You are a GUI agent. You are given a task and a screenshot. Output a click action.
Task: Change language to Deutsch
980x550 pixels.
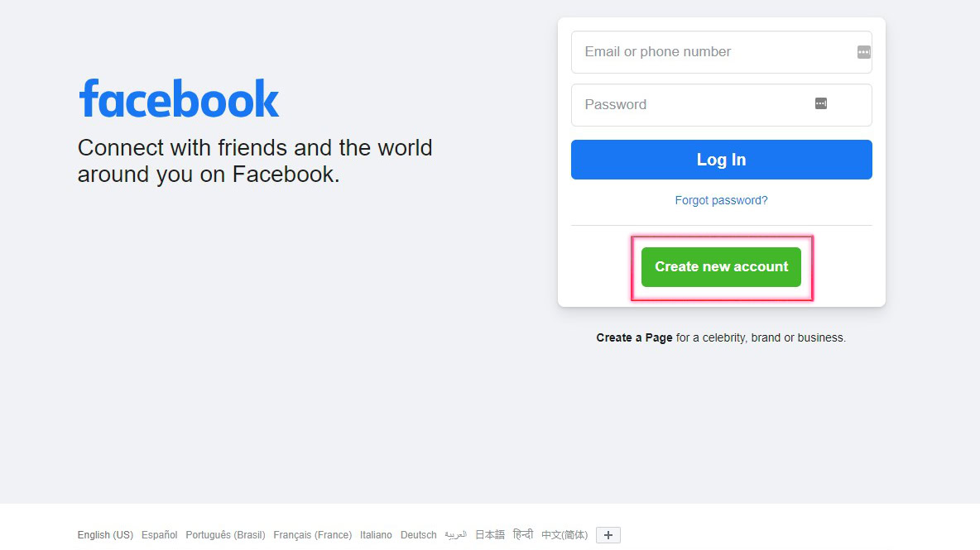point(418,535)
